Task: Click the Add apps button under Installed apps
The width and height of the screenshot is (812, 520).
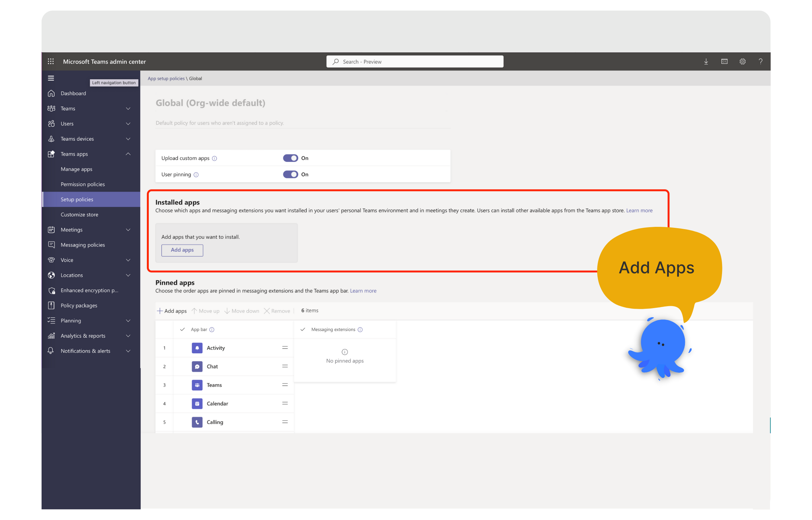Action: [x=182, y=250]
